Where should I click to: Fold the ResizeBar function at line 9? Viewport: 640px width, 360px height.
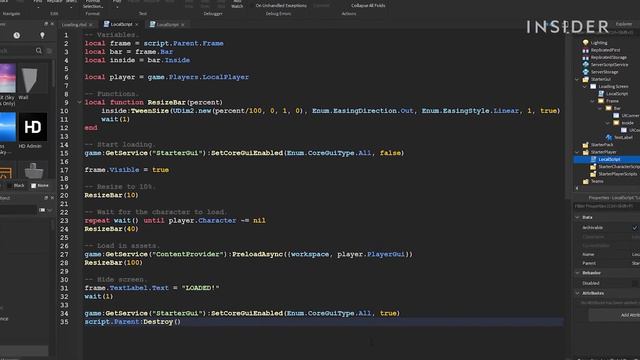(x=79, y=102)
